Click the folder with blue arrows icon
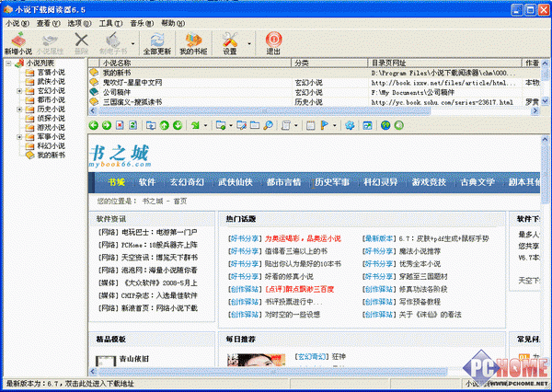Image resolution: width=552 pixels, height=392 pixels. pyautogui.click(x=151, y=125)
